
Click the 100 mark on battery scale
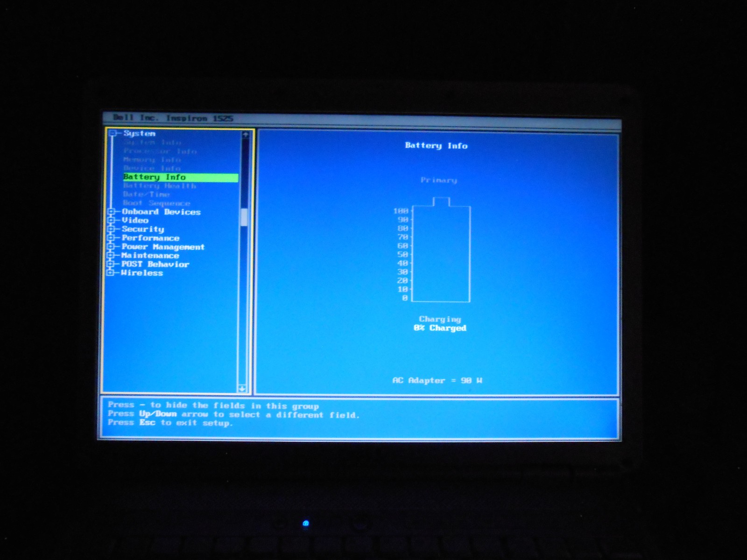coord(401,211)
